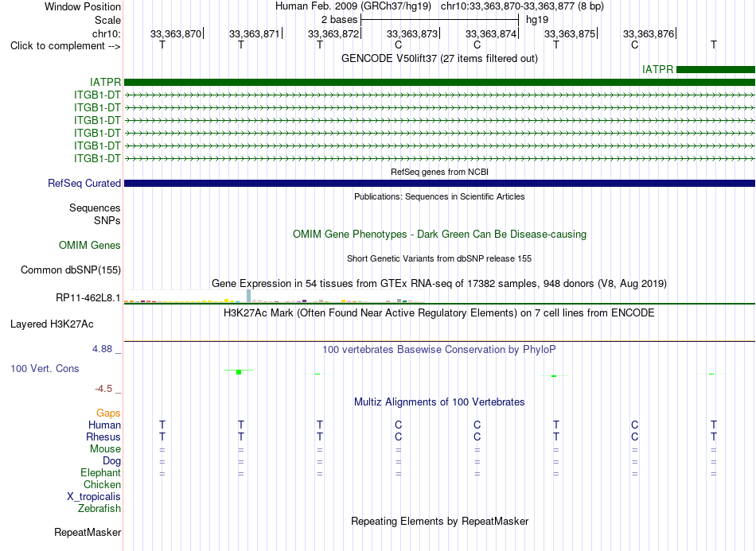Screen dimensions: 756x551
Task: Click the 'chr10:' ruler label
Action: 106,33
